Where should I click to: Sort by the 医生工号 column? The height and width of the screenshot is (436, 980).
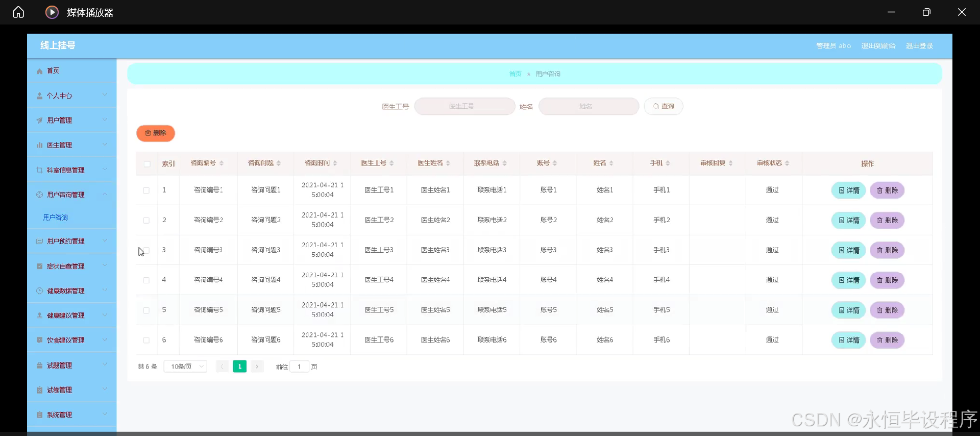point(391,163)
